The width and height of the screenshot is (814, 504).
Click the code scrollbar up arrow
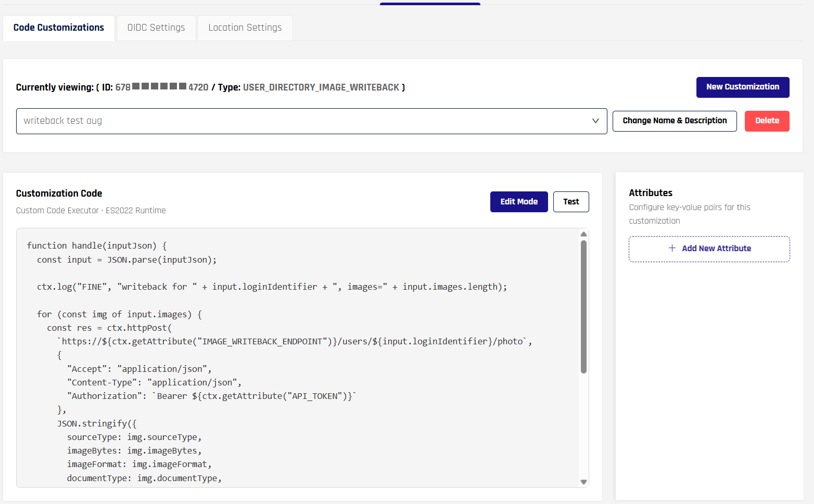pyautogui.click(x=583, y=234)
